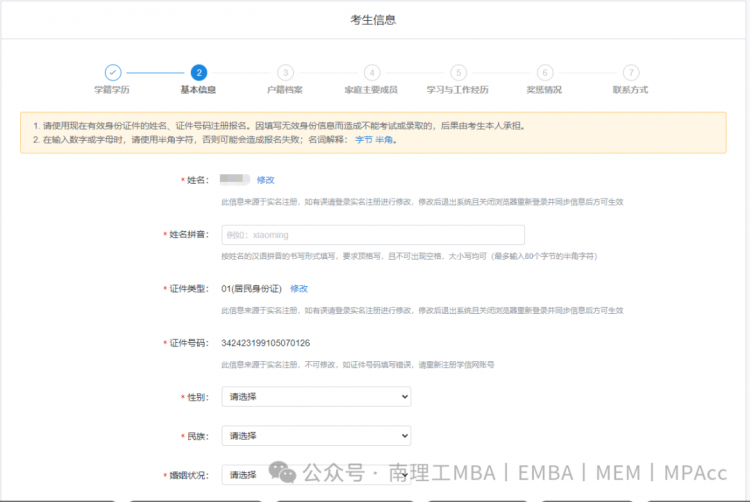
Task: Click the 01(居民身份证) certificate type text
Action: pos(252,289)
